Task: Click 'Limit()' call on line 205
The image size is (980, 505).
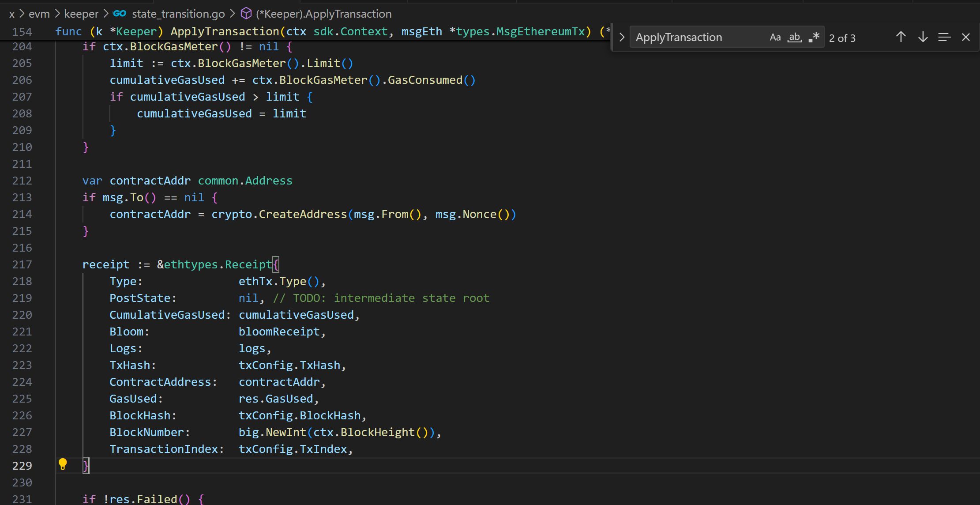Action: [330, 63]
